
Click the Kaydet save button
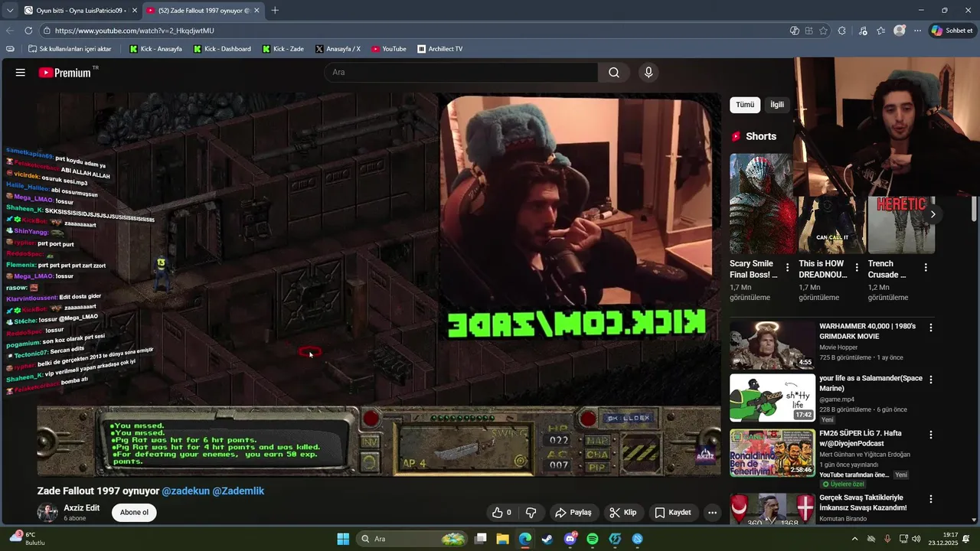(x=673, y=513)
